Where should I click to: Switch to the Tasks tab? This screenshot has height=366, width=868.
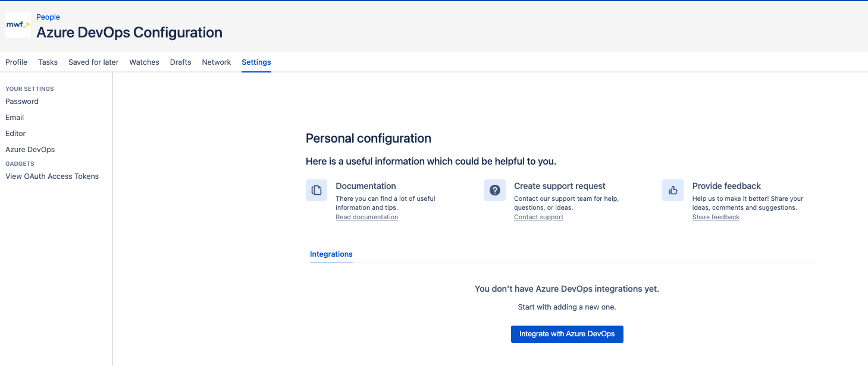[48, 62]
